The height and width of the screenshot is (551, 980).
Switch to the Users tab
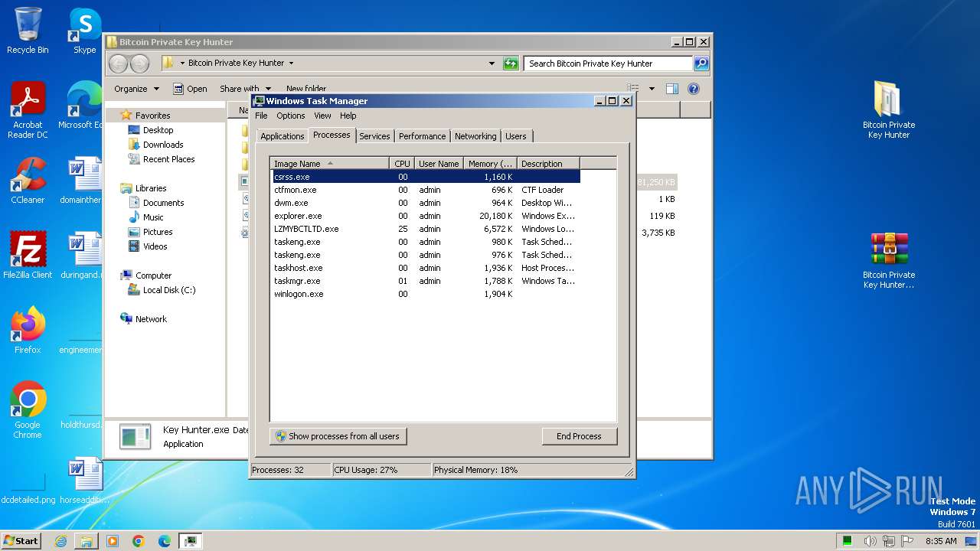pos(516,136)
